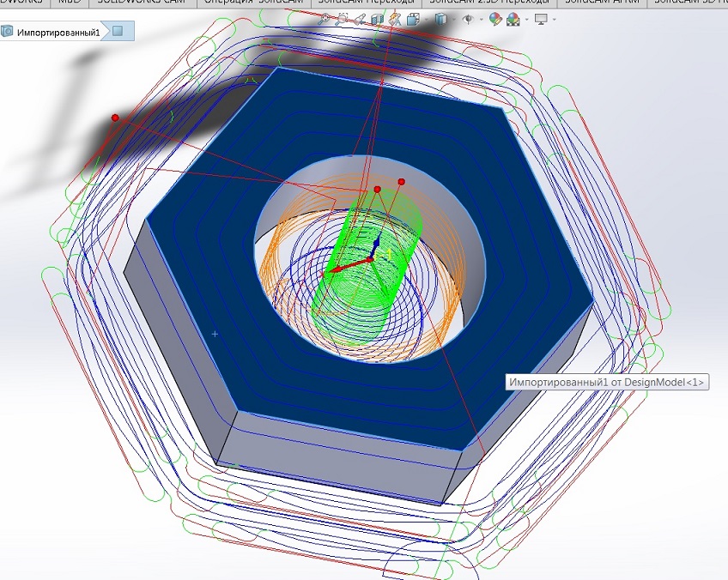Click the Display Style icon
Viewport: 728px width, 580px height.
(x=440, y=19)
